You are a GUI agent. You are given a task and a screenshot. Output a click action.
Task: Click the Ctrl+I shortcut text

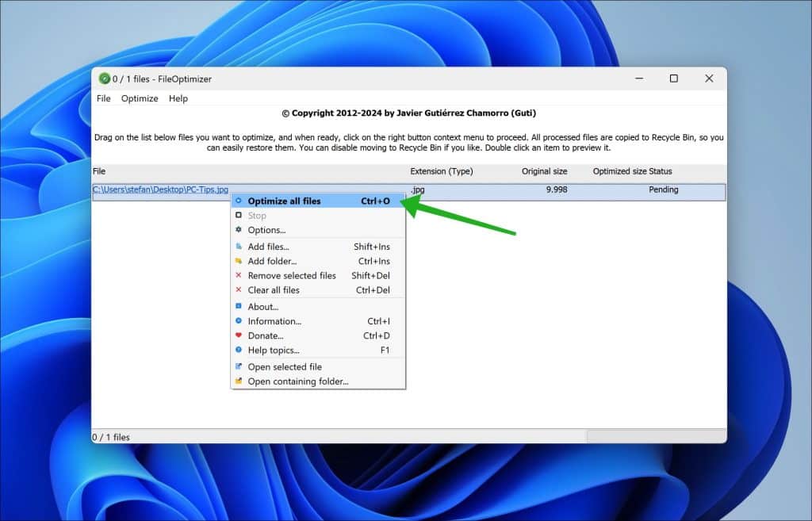click(378, 321)
